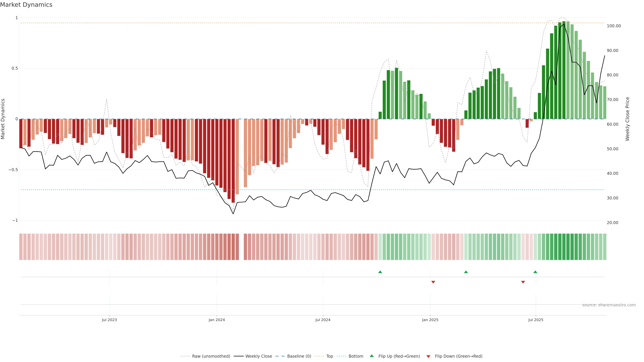Toggle the Baseline (0) legend entry

point(299,356)
